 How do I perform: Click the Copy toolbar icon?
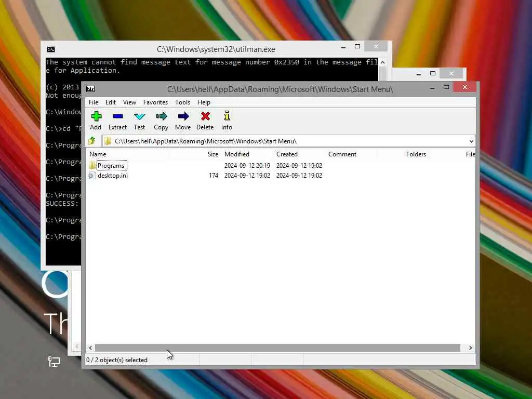coord(161,116)
